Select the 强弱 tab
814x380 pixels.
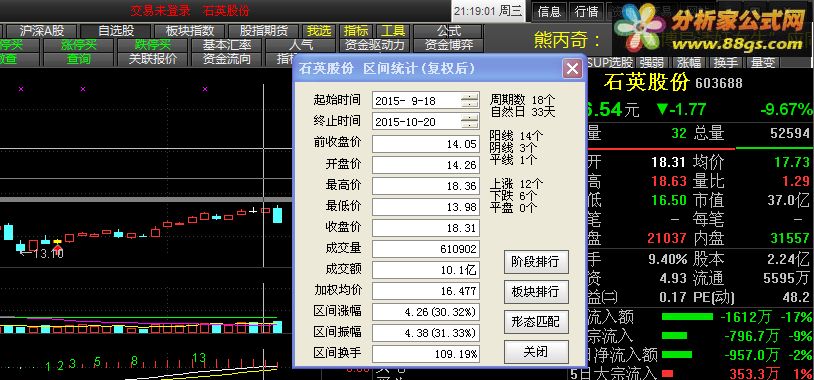(x=652, y=63)
